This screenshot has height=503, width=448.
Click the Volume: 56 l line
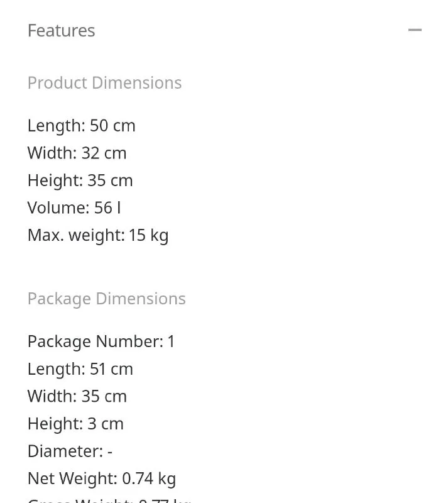[x=74, y=208]
